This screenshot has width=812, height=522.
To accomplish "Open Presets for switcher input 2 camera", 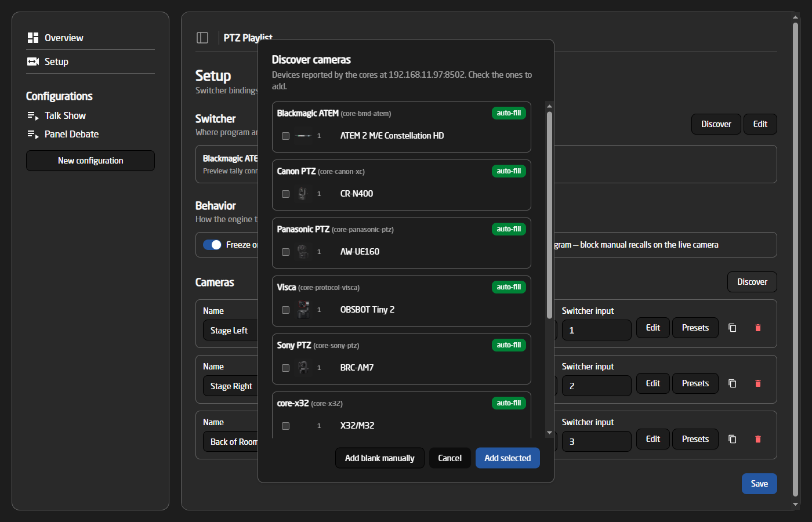I will point(695,383).
